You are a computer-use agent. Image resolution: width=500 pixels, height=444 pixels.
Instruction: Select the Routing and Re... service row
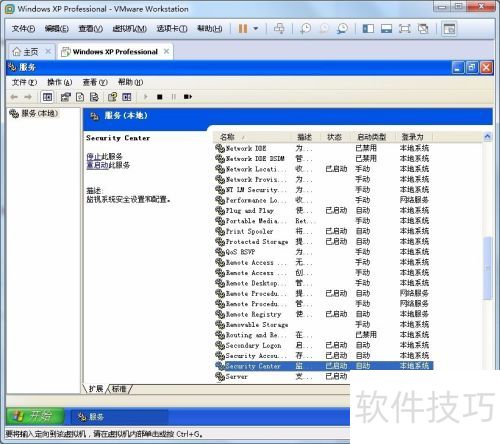coord(324,335)
